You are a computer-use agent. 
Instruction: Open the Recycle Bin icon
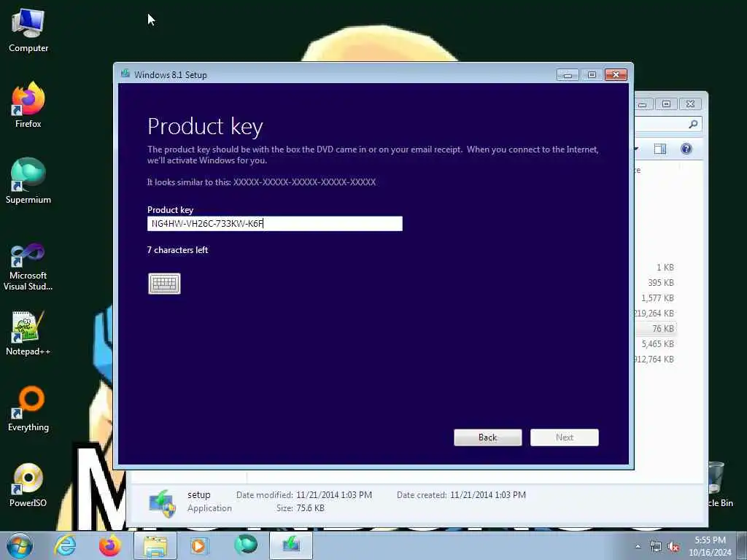tap(719, 483)
